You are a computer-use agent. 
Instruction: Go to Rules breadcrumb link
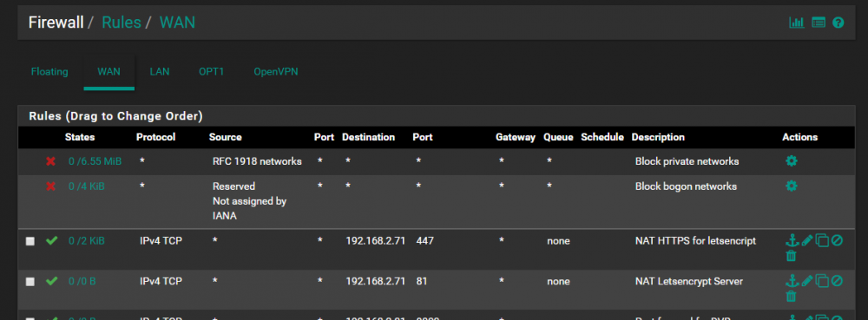pyautogui.click(x=122, y=22)
